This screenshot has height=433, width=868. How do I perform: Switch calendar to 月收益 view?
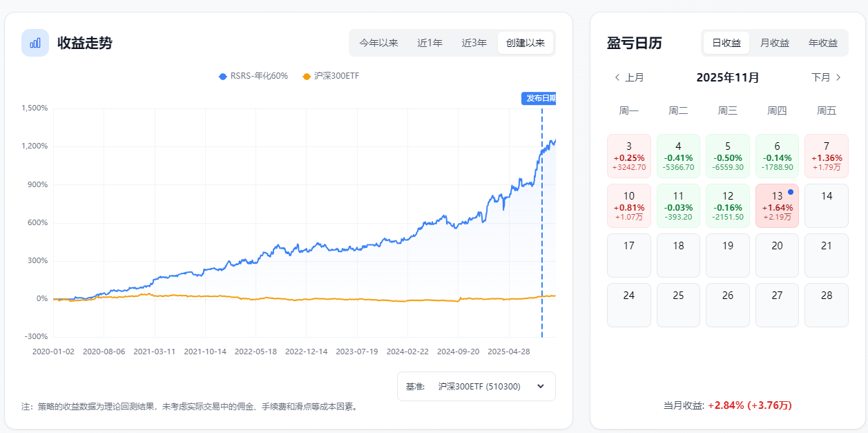point(775,43)
